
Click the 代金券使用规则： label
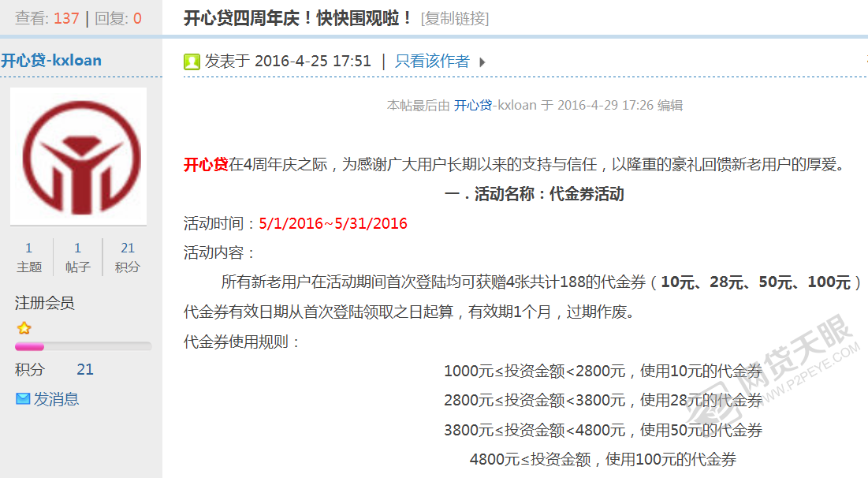point(242,342)
